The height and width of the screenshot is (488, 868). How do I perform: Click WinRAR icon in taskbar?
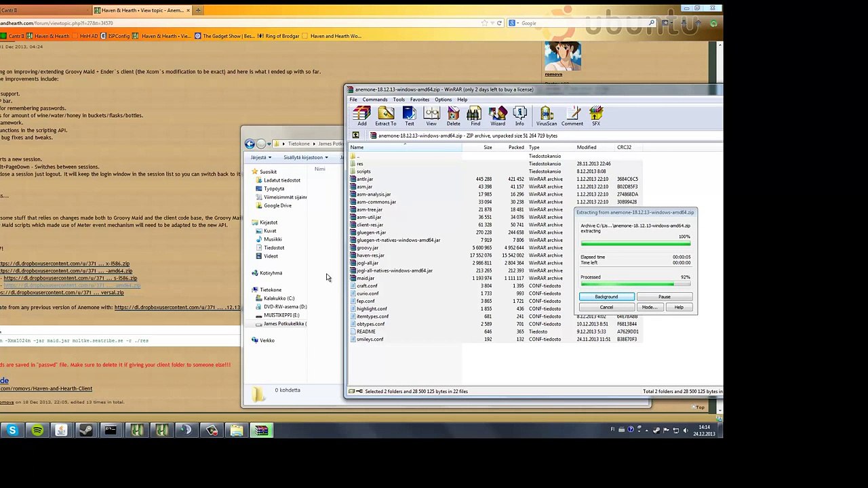[x=261, y=430]
